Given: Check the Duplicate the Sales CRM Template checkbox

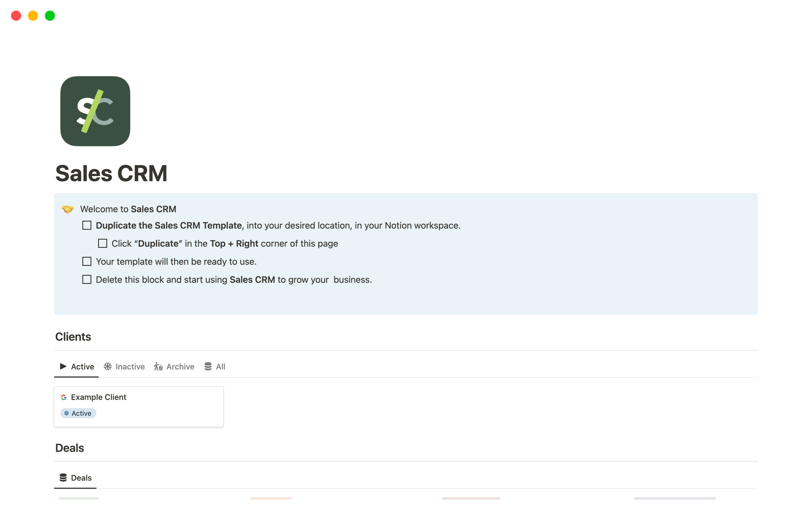Looking at the screenshot, I should point(87,226).
